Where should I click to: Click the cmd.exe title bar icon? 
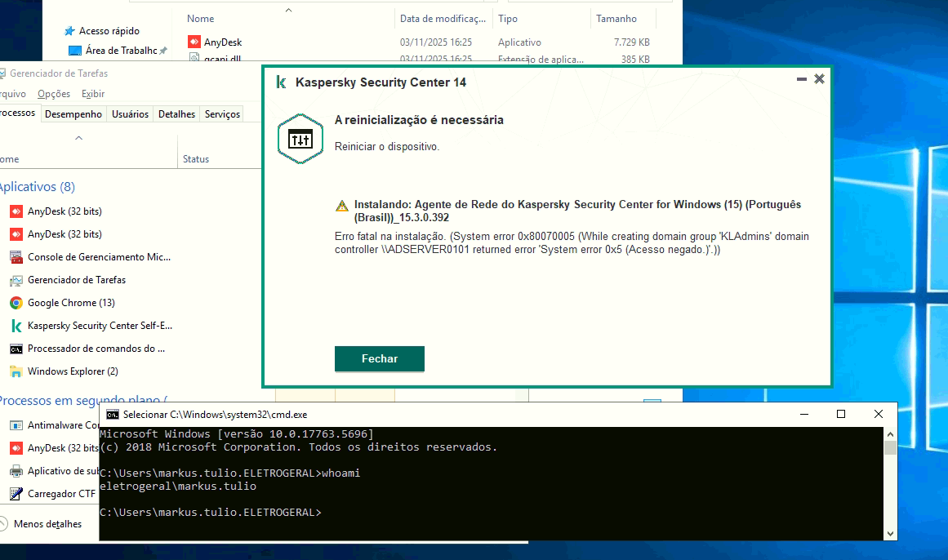[x=113, y=414]
